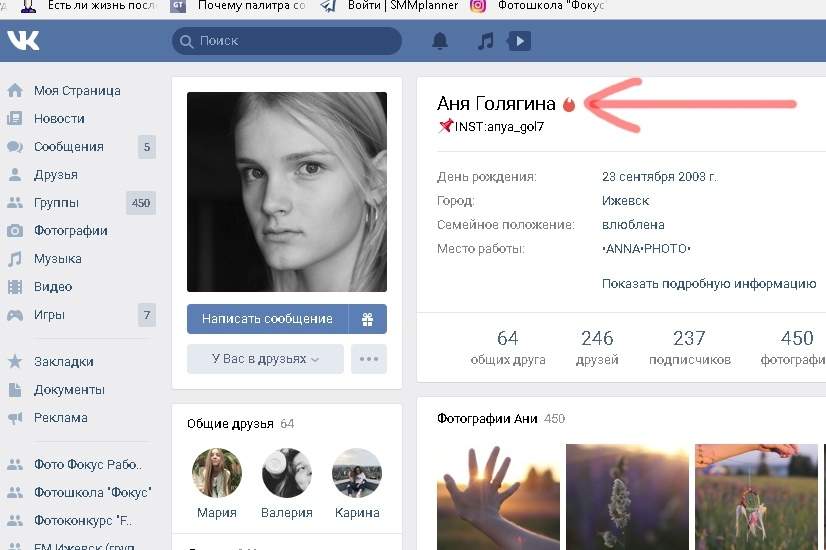The image size is (826, 550).
Task: Click the VK logo in header
Action: (23, 41)
